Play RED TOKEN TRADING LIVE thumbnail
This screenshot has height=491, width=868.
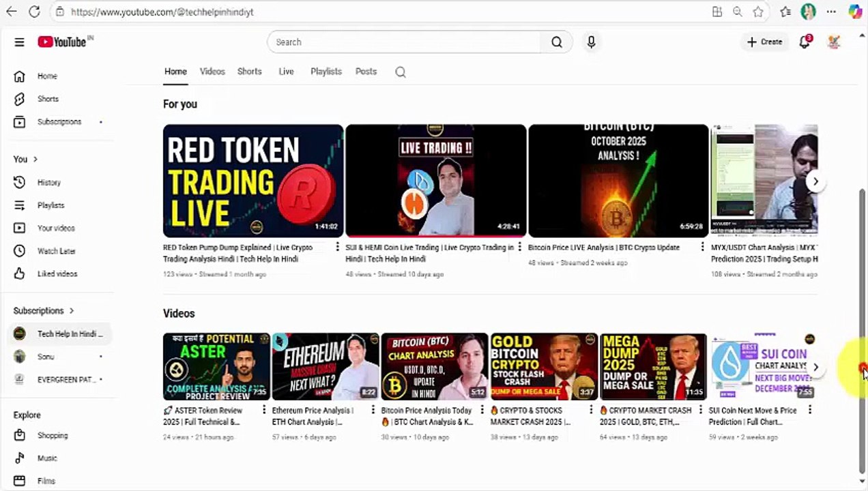253,181
